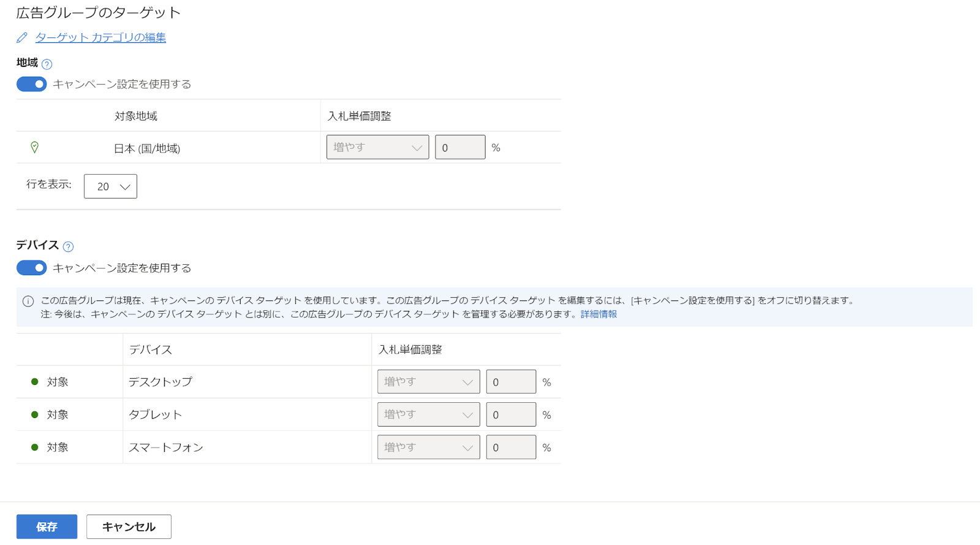Click the green status dot for スマートフォン
980x545 pixels.
point(35,447)
